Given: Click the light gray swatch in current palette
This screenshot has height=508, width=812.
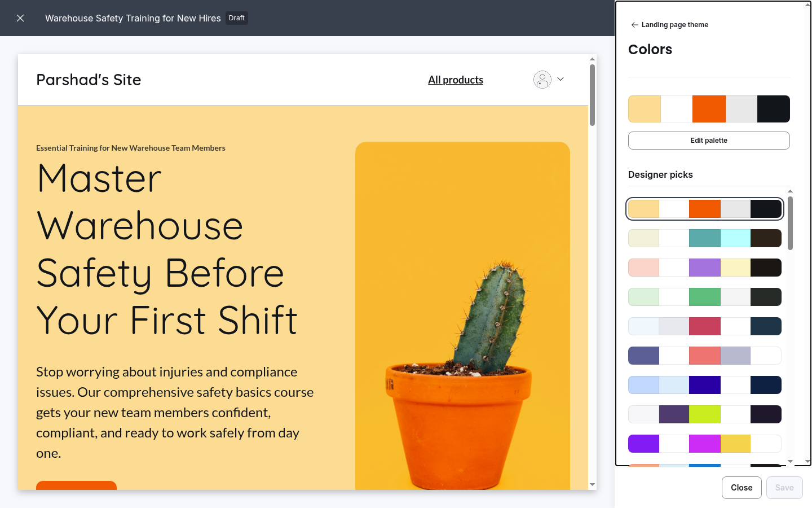Looking at the screenshot, I should click(742, 109).
